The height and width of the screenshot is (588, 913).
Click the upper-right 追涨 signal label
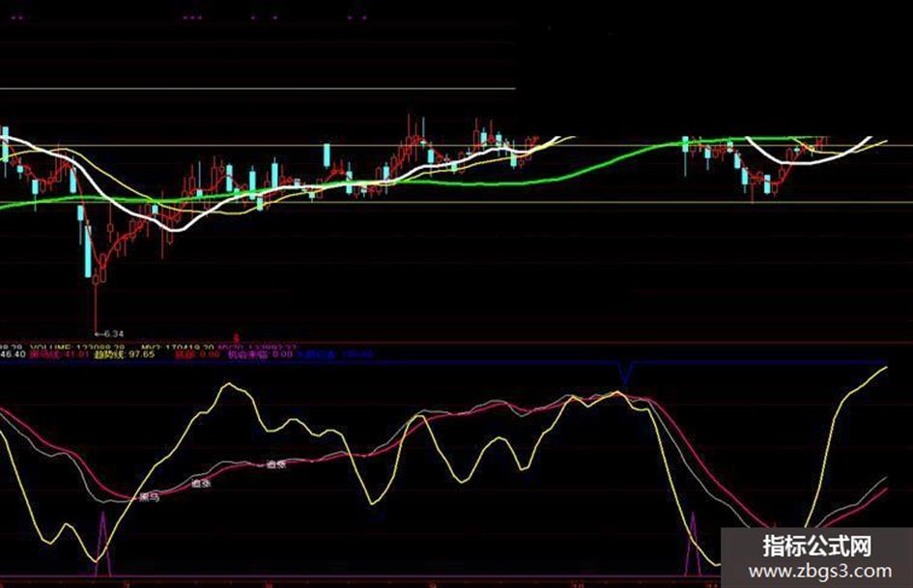click(x=276, y=464)
